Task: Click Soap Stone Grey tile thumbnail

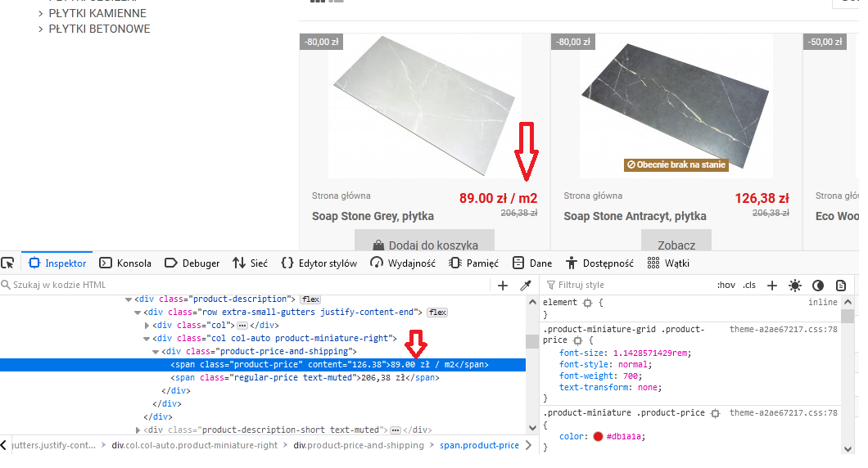Action: (x=425, y=106)
